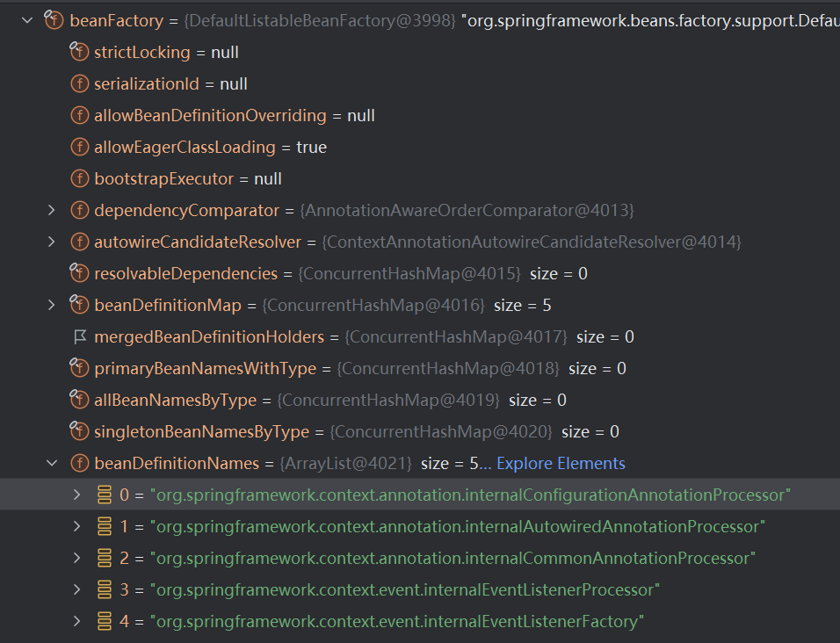Collapse the beanDefinitionNames list
The width and height of the screenshot is (840, 643).
point(51,463)
